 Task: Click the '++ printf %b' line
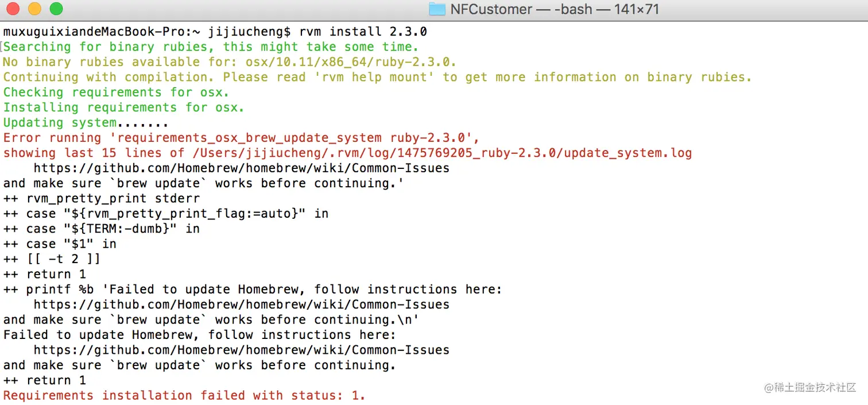click(253, 289)
